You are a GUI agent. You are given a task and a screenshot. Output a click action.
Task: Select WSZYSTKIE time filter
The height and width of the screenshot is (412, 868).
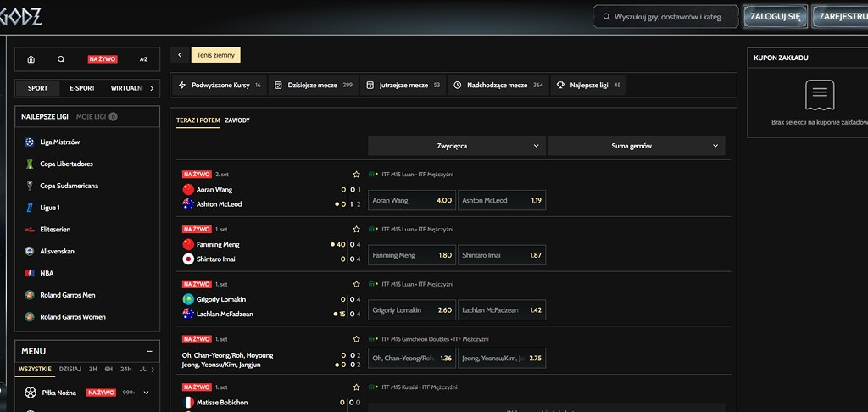pos(35,370)
